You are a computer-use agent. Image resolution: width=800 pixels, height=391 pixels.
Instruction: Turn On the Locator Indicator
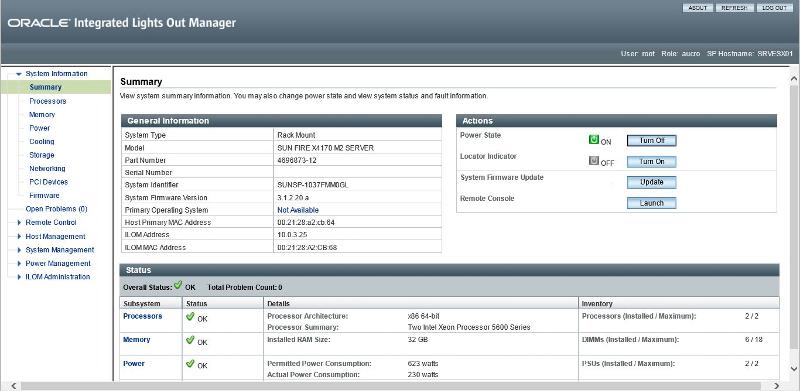pyautogui.click(x=652, y=161)
